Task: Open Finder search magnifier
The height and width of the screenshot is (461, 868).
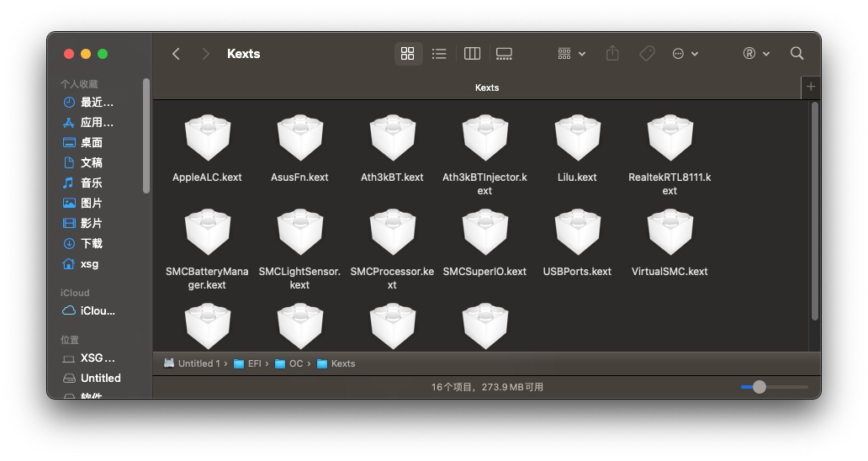Action: (797, 54)
